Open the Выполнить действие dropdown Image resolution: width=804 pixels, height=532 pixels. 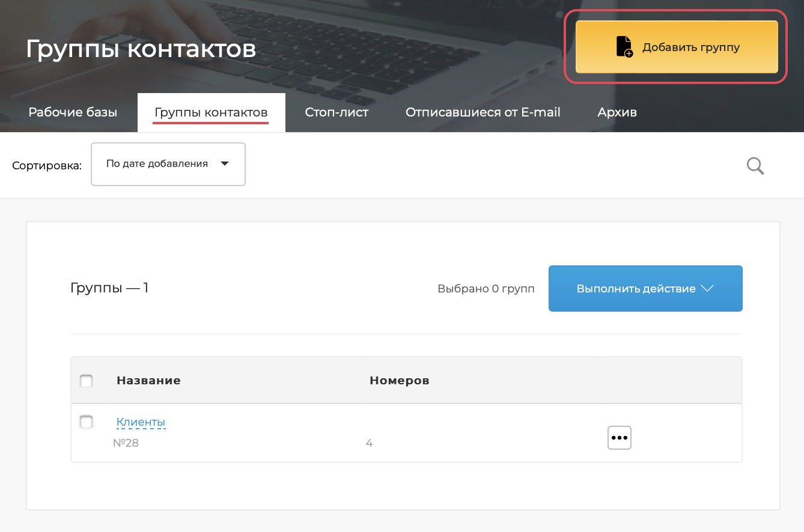click(645, 289)
